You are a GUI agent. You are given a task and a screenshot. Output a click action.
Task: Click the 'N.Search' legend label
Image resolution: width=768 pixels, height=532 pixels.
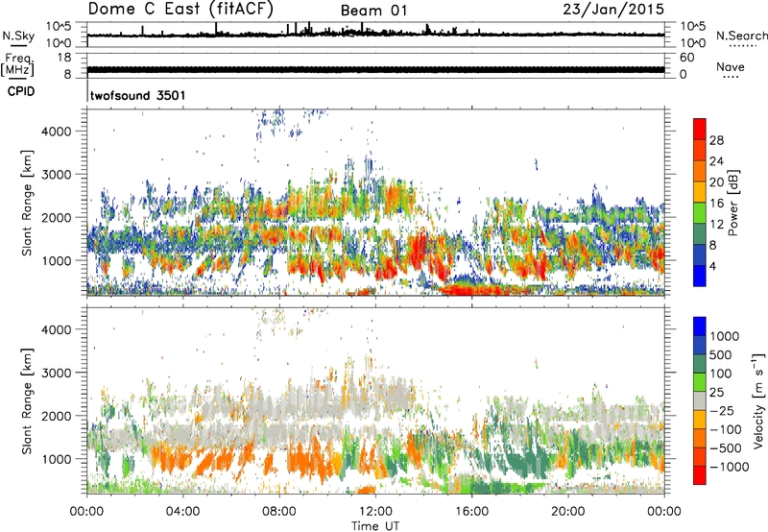(741, 36)
